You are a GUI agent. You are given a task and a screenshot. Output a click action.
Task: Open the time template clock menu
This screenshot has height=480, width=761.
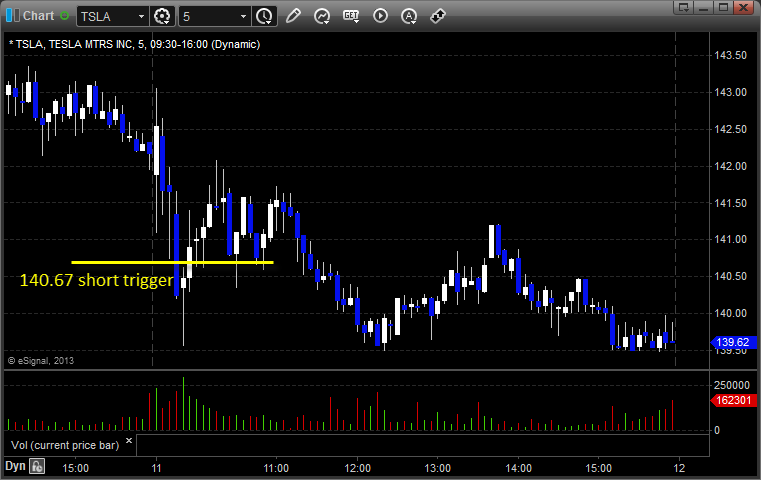(265, 17)
